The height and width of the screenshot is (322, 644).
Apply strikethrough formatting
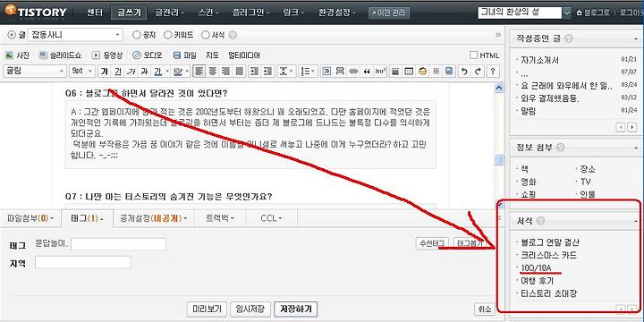(x=144, y=71)
